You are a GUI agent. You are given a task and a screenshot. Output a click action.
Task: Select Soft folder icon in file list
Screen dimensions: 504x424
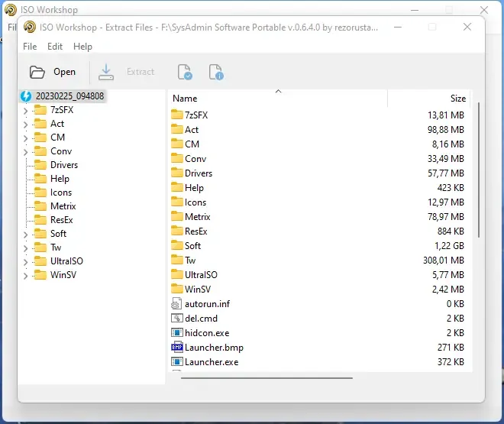[177, 245]
